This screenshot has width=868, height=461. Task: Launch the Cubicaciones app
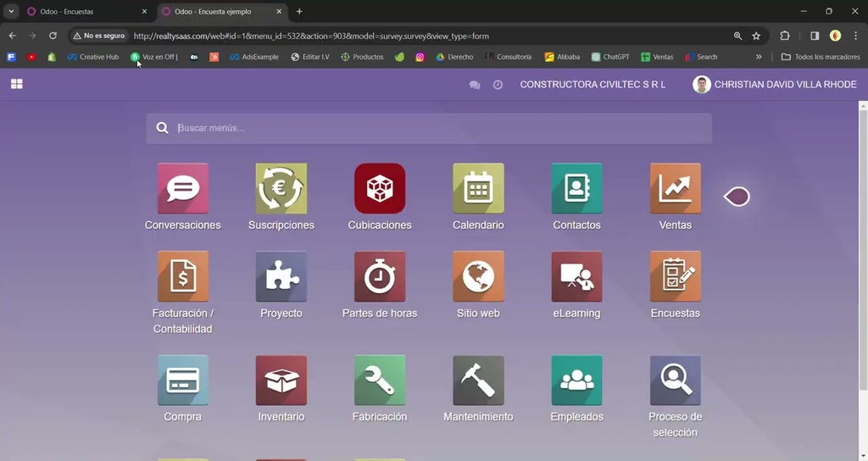[380, 189]
